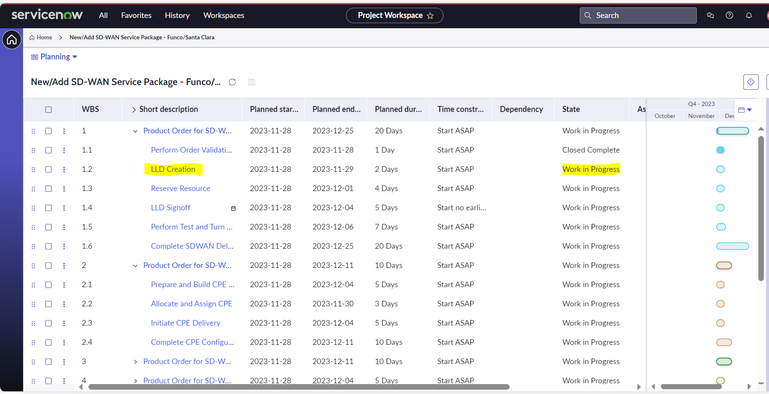Click the drag handle on row 2.1
This screenshot has height=394, width=769.
click(x=33, y=285)
